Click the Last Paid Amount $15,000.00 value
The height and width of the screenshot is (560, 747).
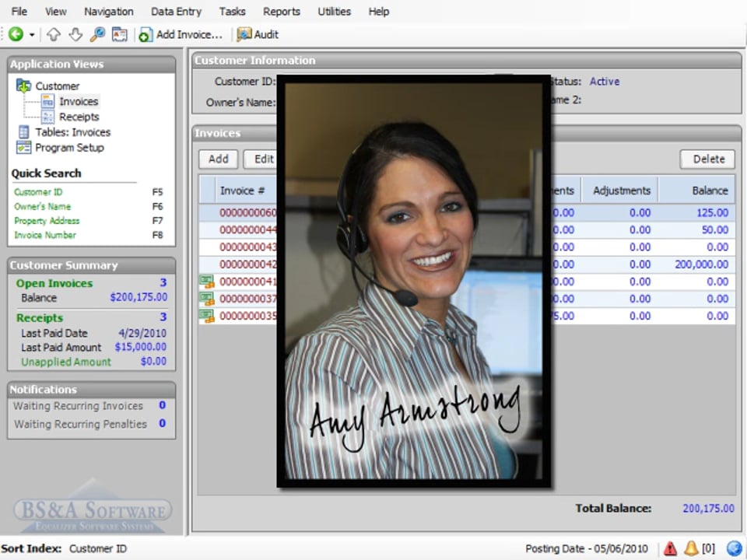coord(141,347)
